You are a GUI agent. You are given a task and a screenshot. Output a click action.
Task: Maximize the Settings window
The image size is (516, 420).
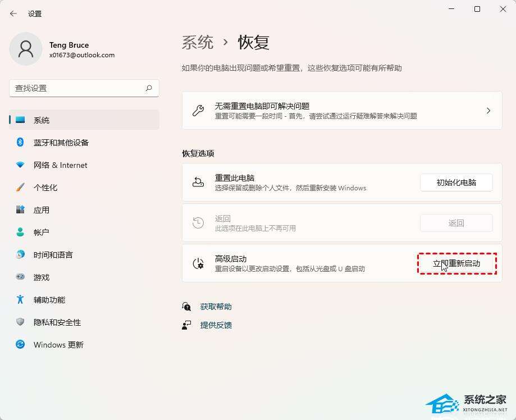(477, 9)
